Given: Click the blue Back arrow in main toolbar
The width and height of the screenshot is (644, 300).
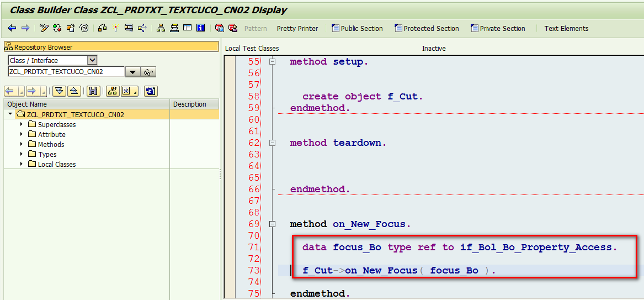Looking at the screenshot, I should pos(12,28).
